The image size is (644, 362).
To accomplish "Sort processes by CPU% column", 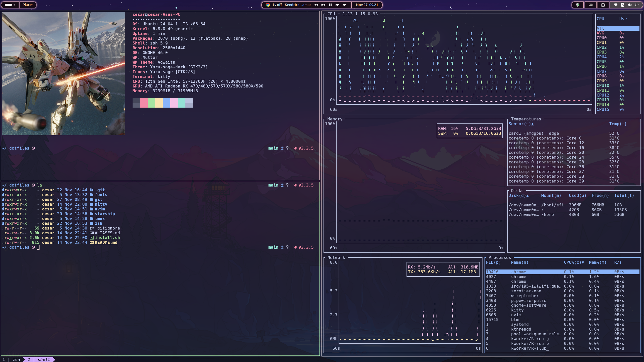I will click(574, 262).
